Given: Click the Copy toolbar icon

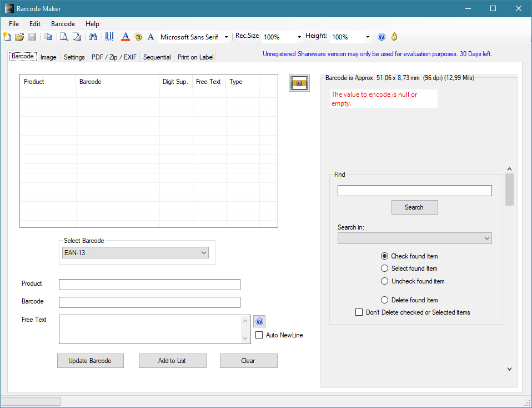Looking at the screenshot, I should [48, 37].
